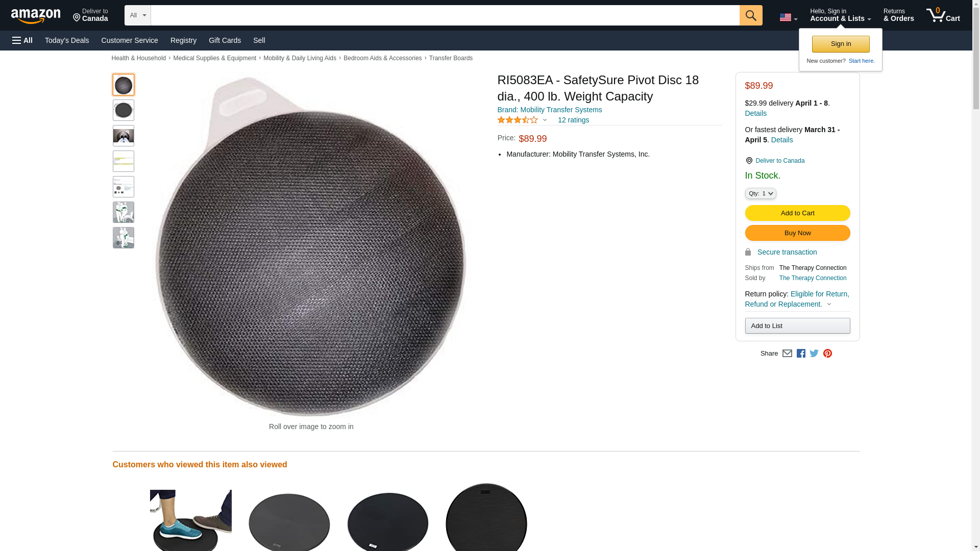Select the third product thumbnail image

click(123, 136)
